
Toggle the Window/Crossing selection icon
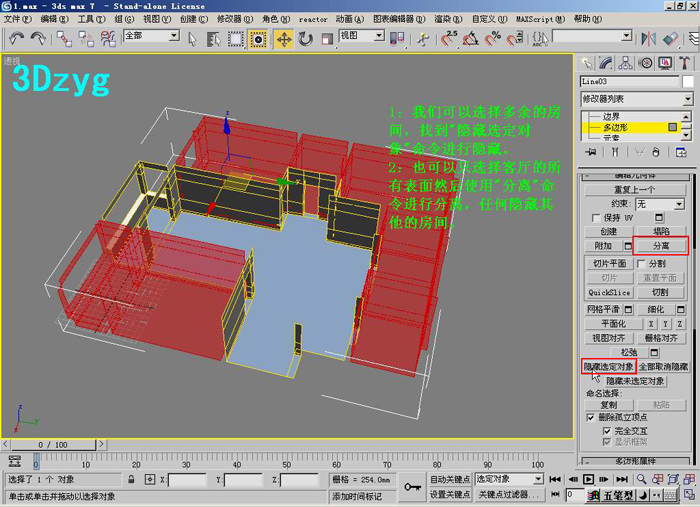[258, 39]
